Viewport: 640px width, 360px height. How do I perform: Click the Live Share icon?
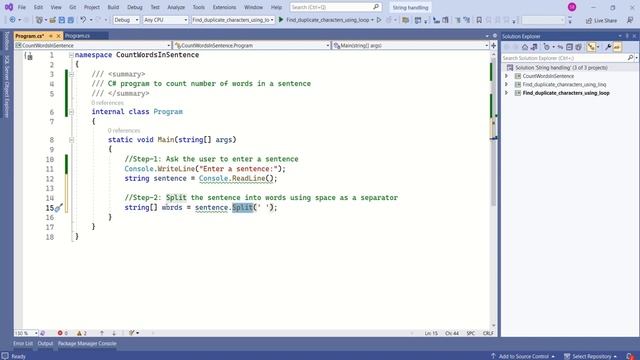pos(589,20)
